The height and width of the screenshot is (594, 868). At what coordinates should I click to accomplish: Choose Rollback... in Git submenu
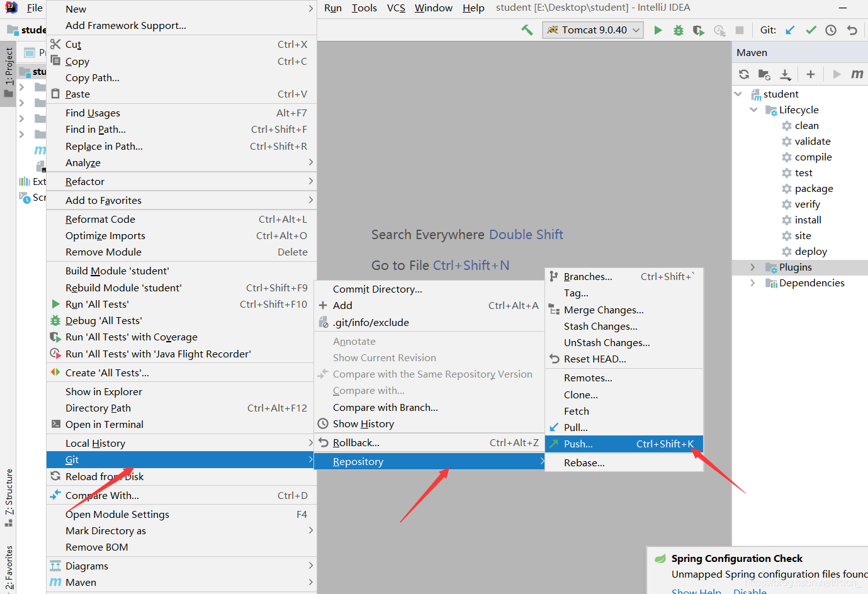point(429,442)
